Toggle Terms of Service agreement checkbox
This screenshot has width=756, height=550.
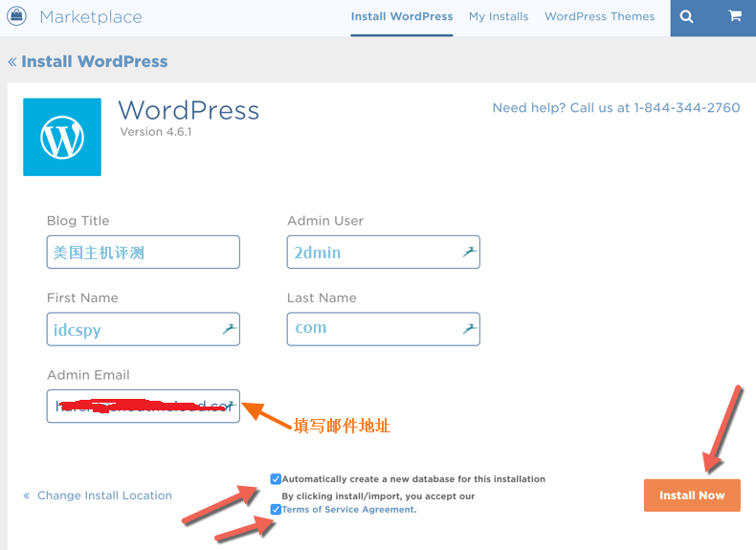pyautogui.click(x=276, y=509)
